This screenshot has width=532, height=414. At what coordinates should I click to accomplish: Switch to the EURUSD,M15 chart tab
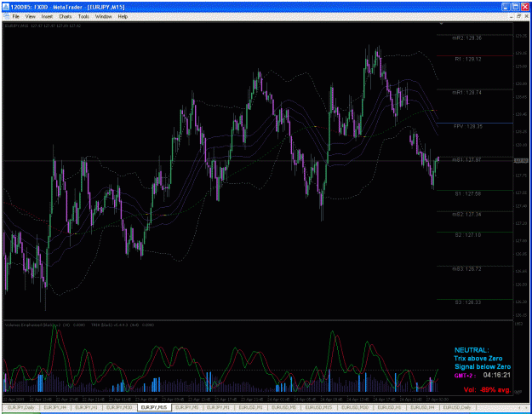[318, 407]
